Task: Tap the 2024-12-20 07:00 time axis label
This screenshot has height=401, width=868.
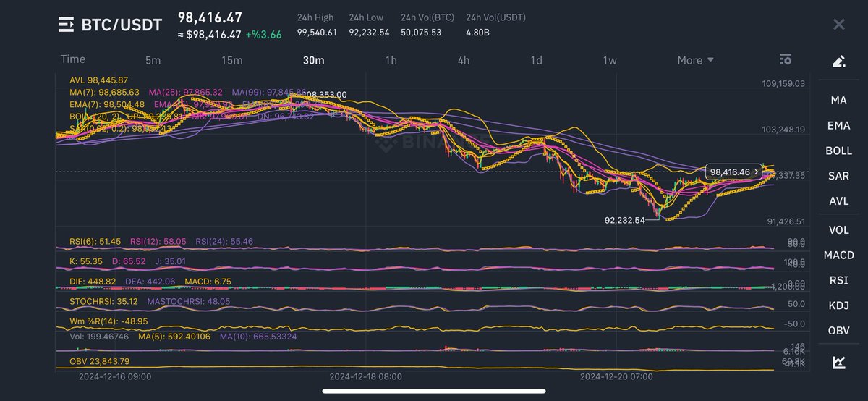Action: [x=617, y=376]
